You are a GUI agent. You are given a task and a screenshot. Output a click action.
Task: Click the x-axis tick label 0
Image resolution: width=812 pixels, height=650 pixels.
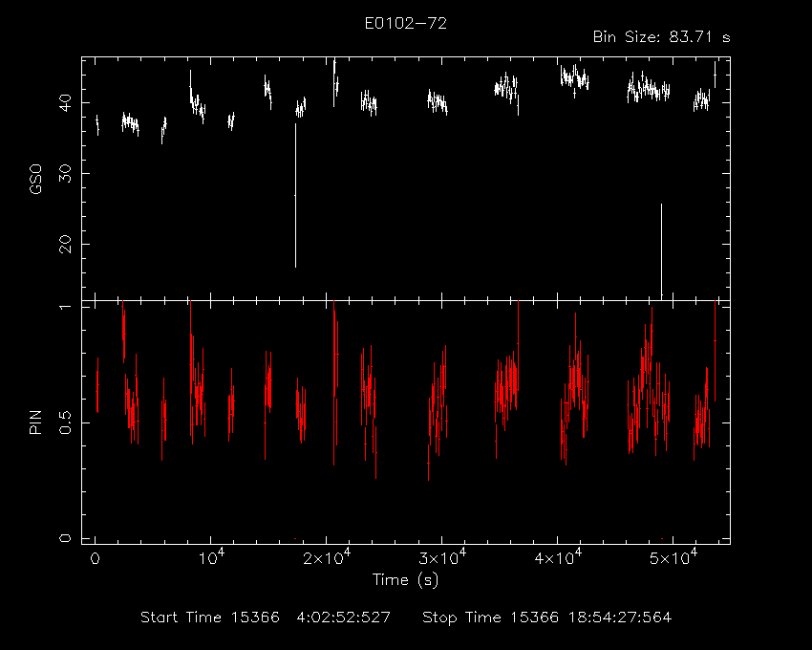coord(96,559)
